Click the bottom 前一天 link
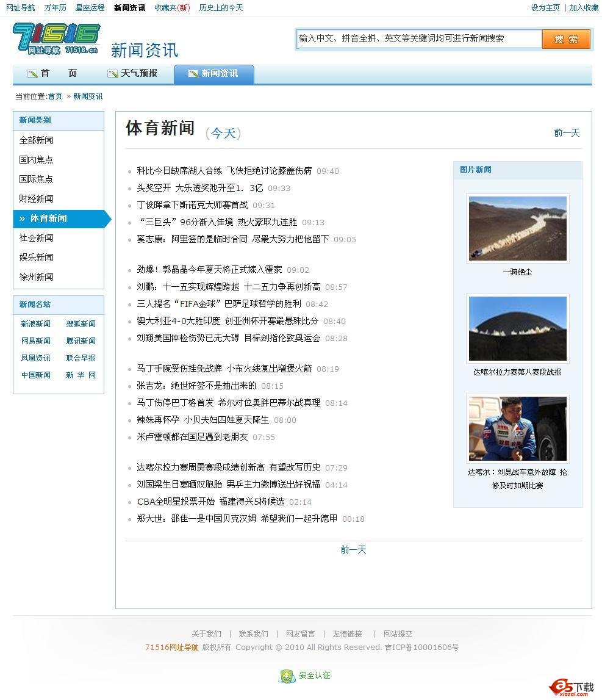This screenshot has width=602, height=700. pyautogui.click(x=353, y=549)
